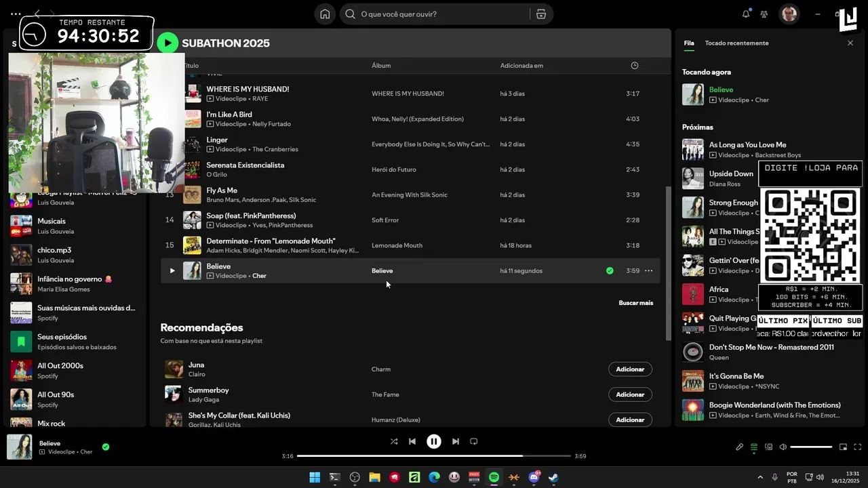The width and height of the screenshot is (868, 488).
Task: Open connect to a device icon
Action: click(x=769, y=447)
